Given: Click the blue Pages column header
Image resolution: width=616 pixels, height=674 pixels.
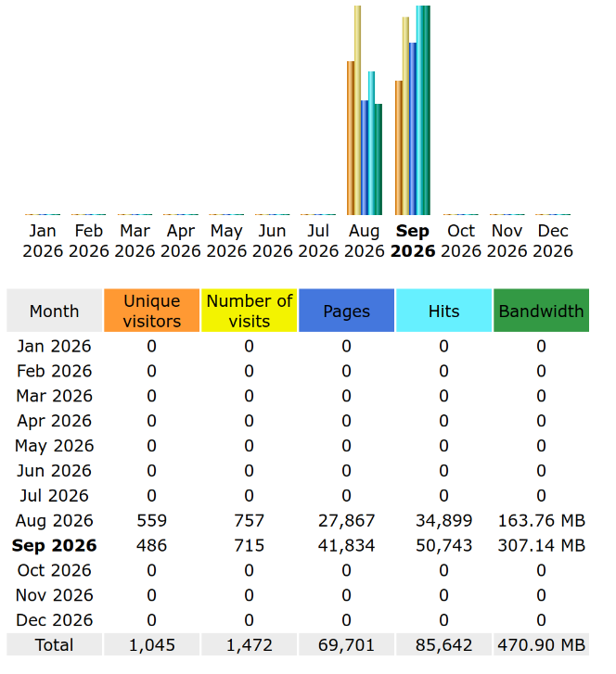Looking at the screenshot, I should pos(346,311).
